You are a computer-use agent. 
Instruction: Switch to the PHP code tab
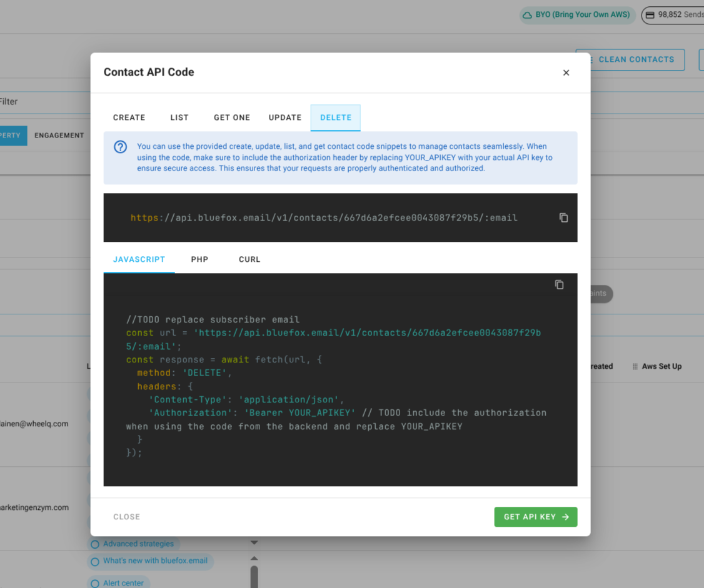[x=199, y=259]
